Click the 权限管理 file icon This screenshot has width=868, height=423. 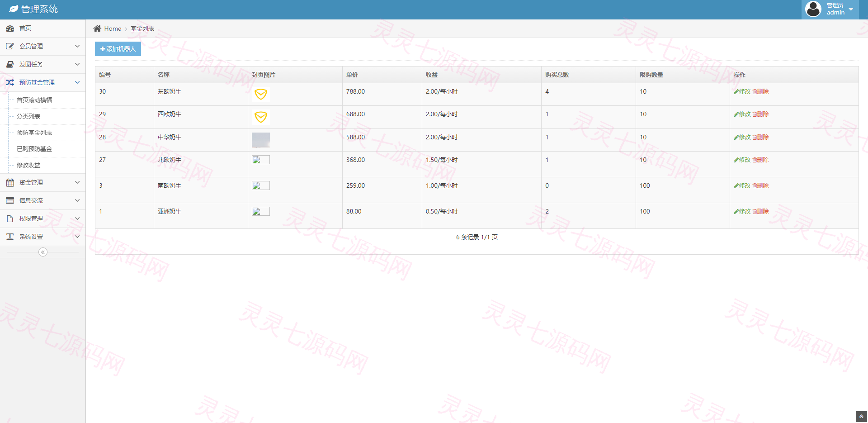(x=10, y=219)
